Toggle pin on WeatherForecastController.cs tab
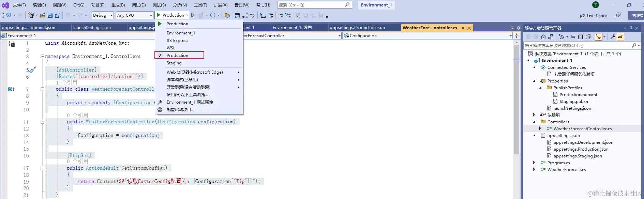The image size is (644, 199). tap(463, 28)
